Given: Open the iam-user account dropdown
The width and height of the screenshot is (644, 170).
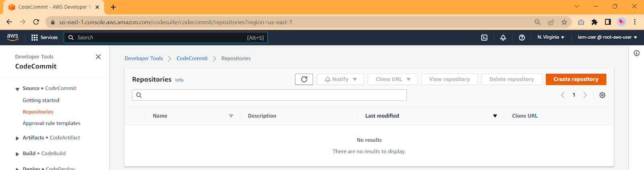Looking at the screenshot, I should click(x=607, y=37).
